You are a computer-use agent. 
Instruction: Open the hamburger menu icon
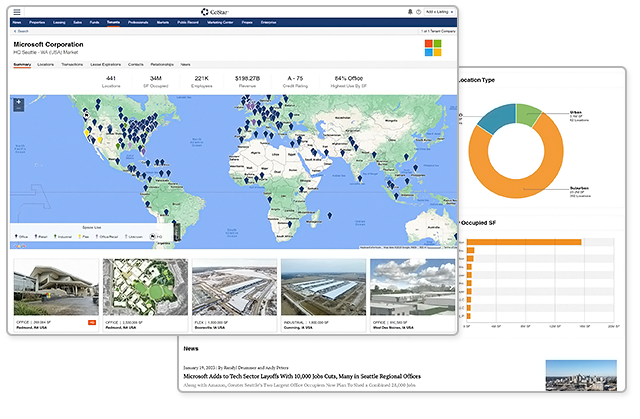[x=17, y=11]
